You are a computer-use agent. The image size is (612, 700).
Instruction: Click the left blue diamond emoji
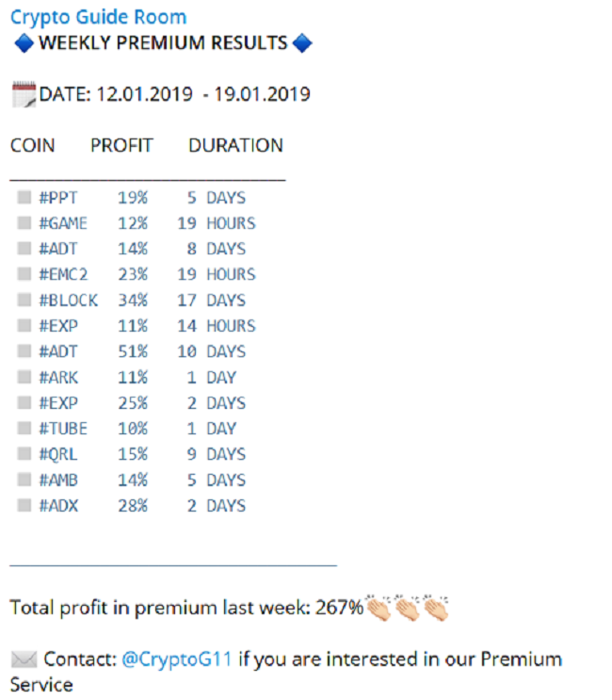[x=24, y=43]
